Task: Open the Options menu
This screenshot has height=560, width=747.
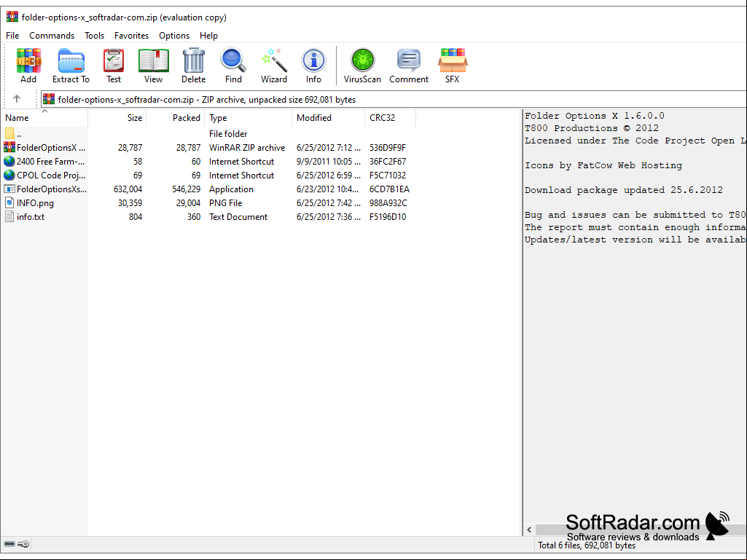Action: [x=174, y=36]
